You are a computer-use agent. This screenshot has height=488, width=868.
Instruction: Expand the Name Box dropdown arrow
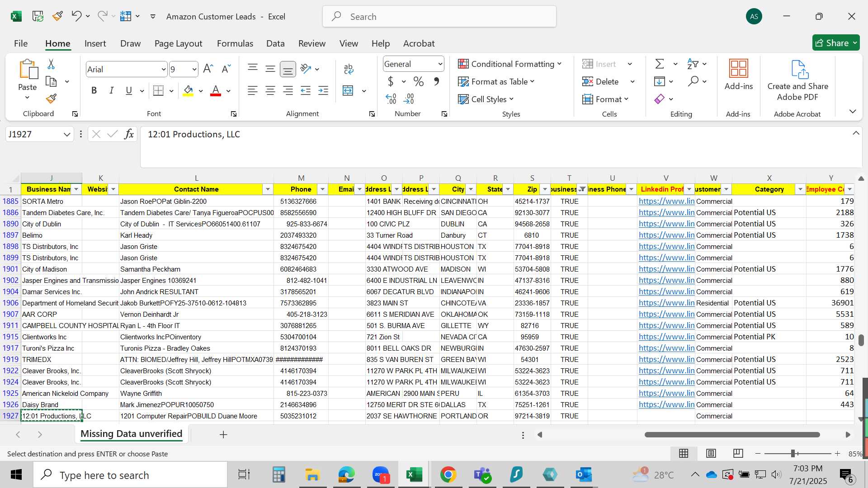tap(67, 134)
